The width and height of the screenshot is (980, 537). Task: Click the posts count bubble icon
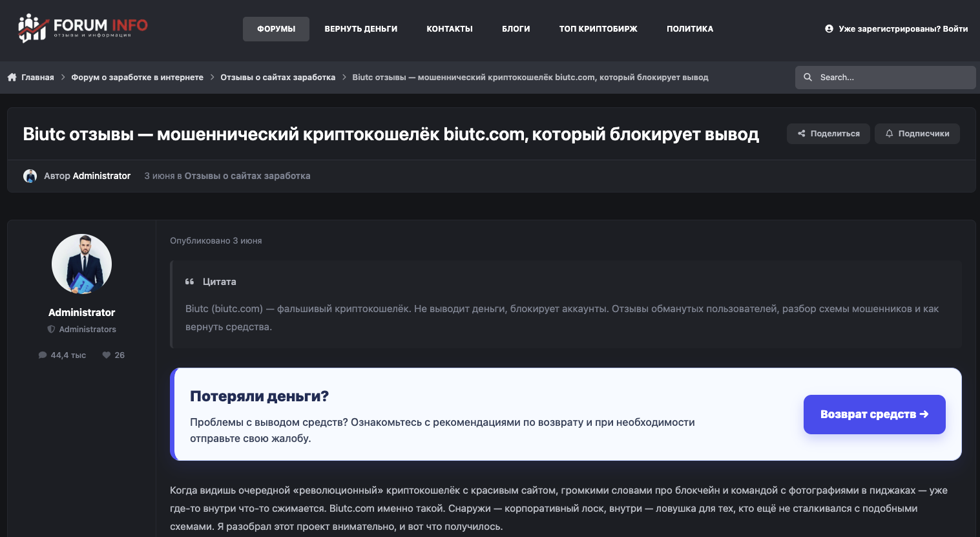pos(43,355)
